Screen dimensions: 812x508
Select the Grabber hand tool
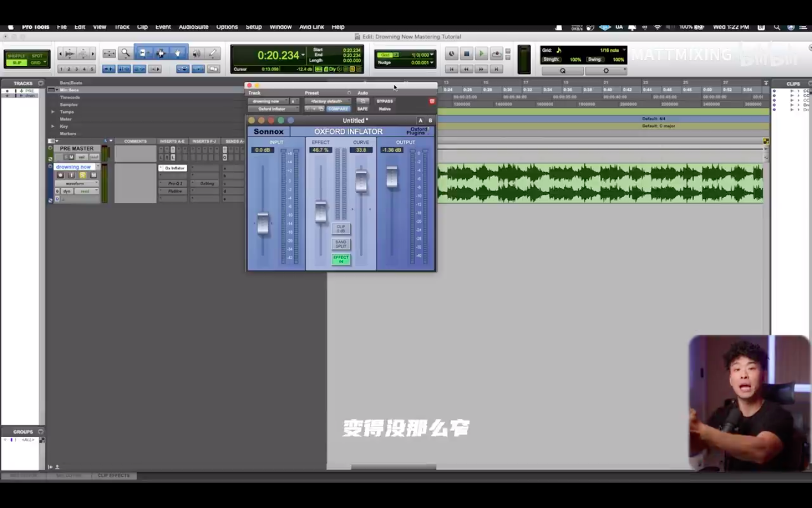[178, 53]
